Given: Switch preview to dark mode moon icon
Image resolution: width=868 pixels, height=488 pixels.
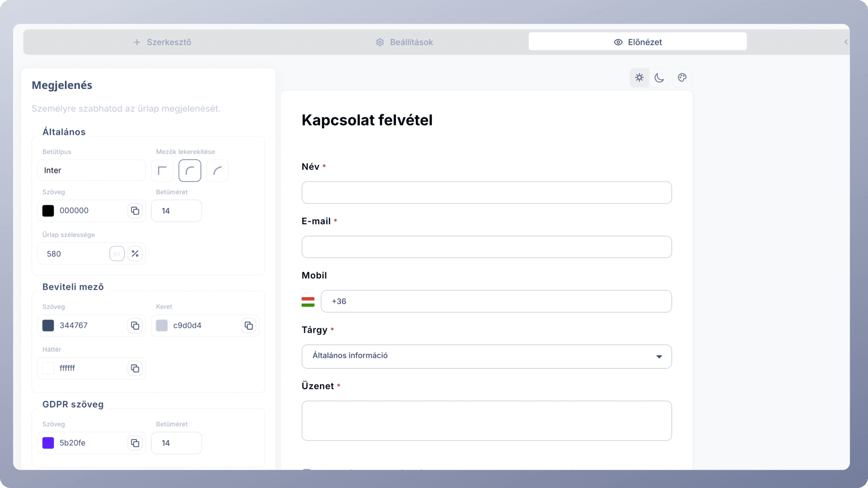Looking at the screenshot, I should [x=659, y=78].
